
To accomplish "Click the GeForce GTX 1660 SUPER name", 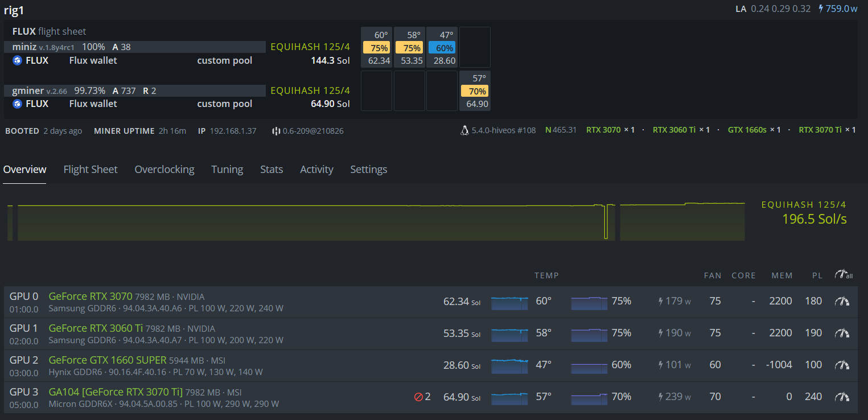I will coord(108,360).
